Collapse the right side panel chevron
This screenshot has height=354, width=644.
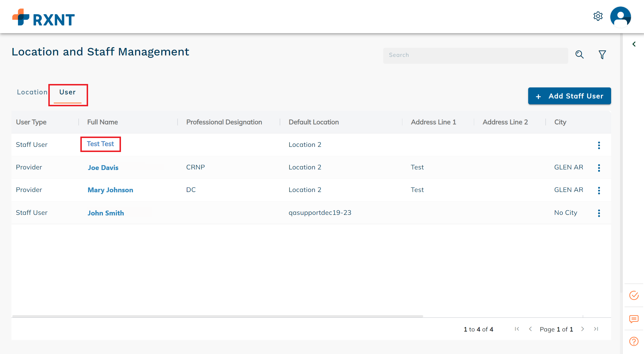[x=634, y=44]
